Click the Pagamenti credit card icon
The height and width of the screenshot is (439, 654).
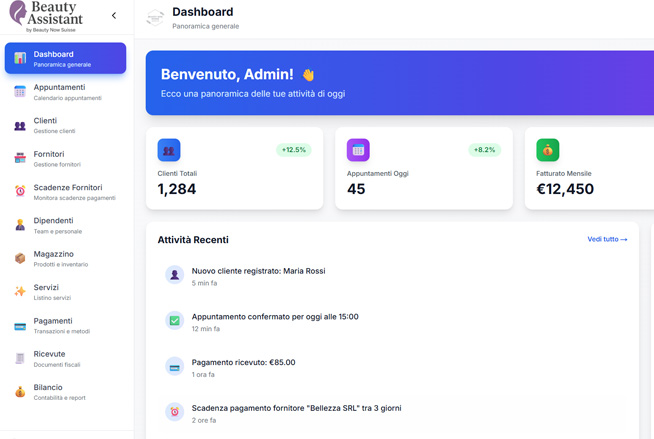tap(20, 326)
